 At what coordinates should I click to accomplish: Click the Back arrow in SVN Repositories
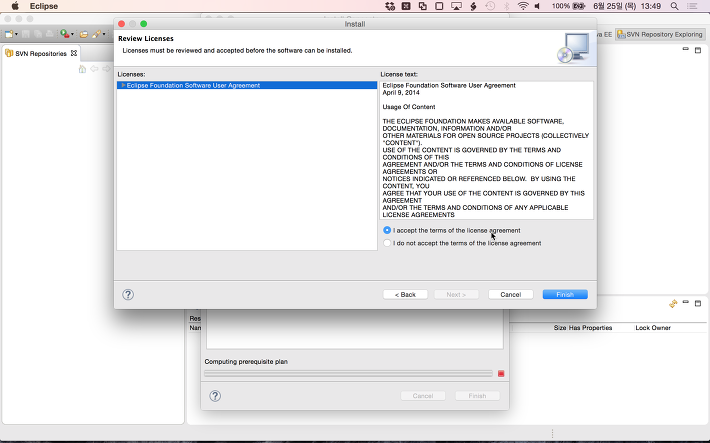click(94, 69)
